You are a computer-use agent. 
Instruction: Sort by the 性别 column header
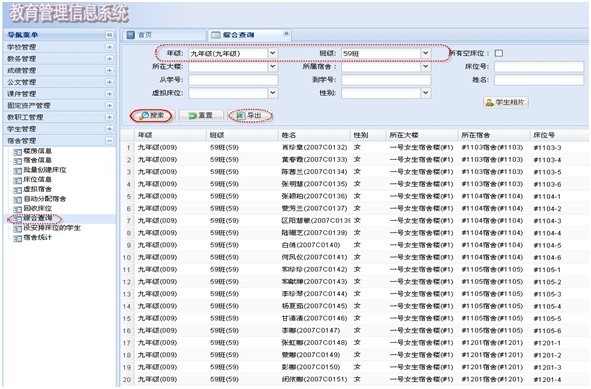tap(368, 135)
